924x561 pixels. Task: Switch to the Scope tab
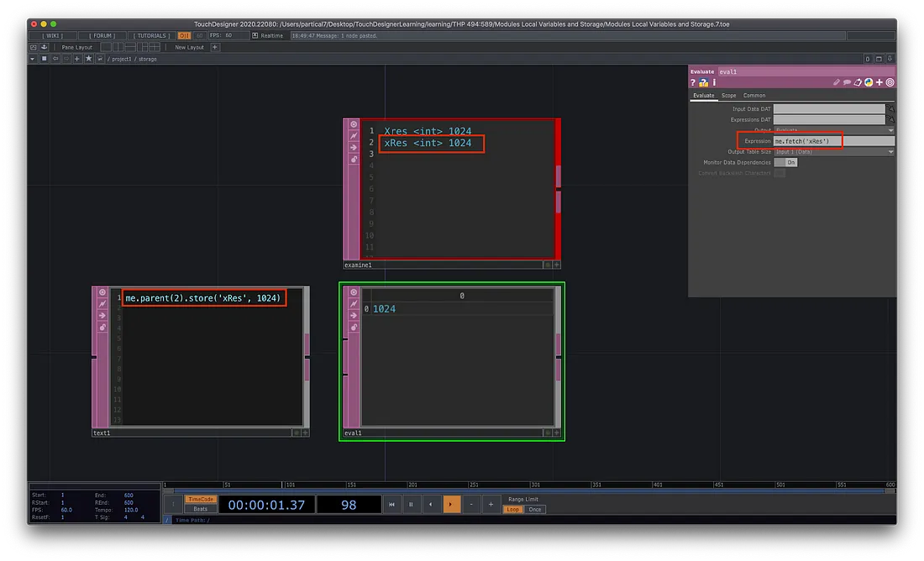coord(729,96)
